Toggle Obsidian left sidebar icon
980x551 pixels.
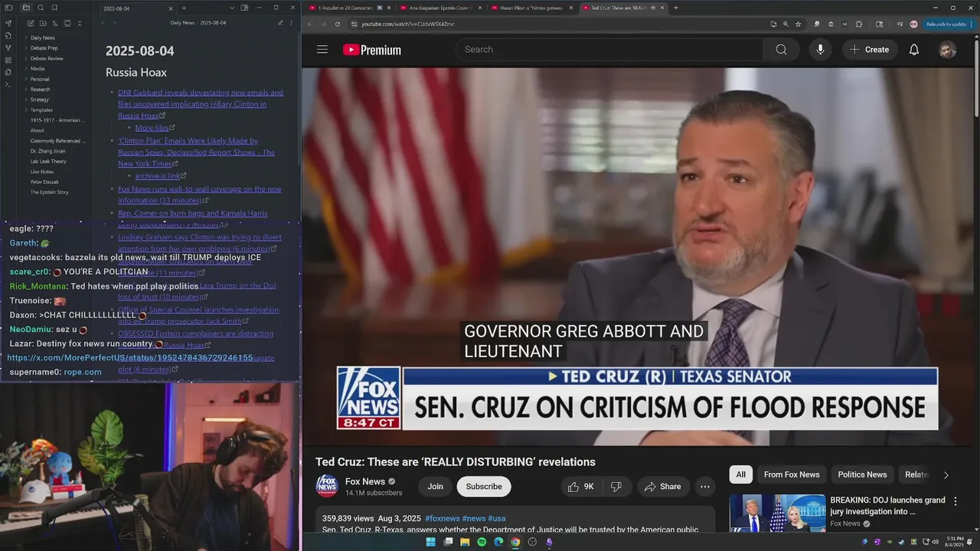[8, 8]
